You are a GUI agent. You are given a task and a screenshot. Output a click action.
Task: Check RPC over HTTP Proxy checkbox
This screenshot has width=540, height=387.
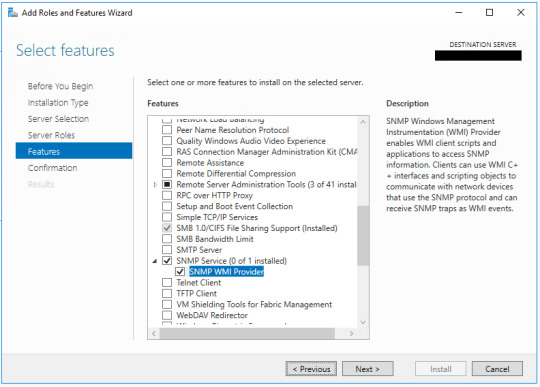click(167, 195)
